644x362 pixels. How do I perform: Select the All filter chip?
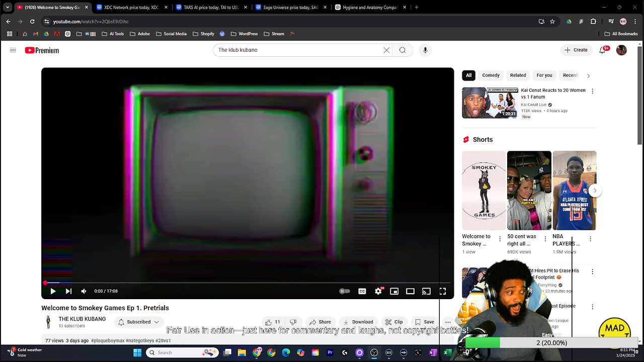pos(468,75)
